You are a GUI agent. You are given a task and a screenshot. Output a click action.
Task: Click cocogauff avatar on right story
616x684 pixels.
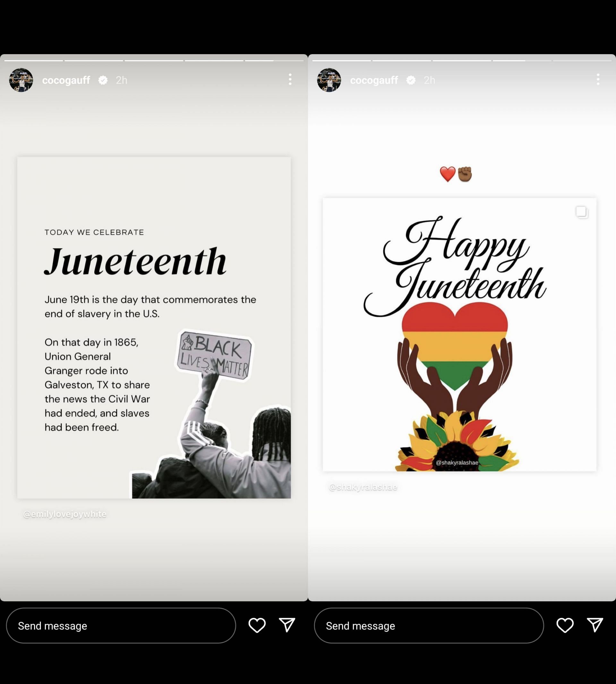329,80
